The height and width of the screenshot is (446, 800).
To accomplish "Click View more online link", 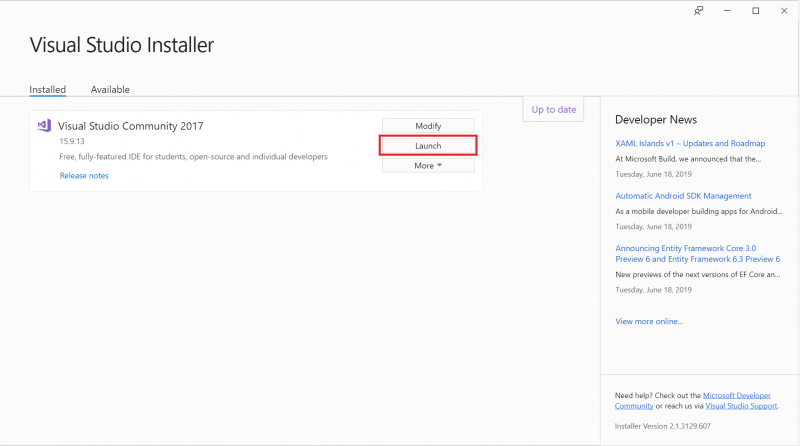I will click(649, 321).
